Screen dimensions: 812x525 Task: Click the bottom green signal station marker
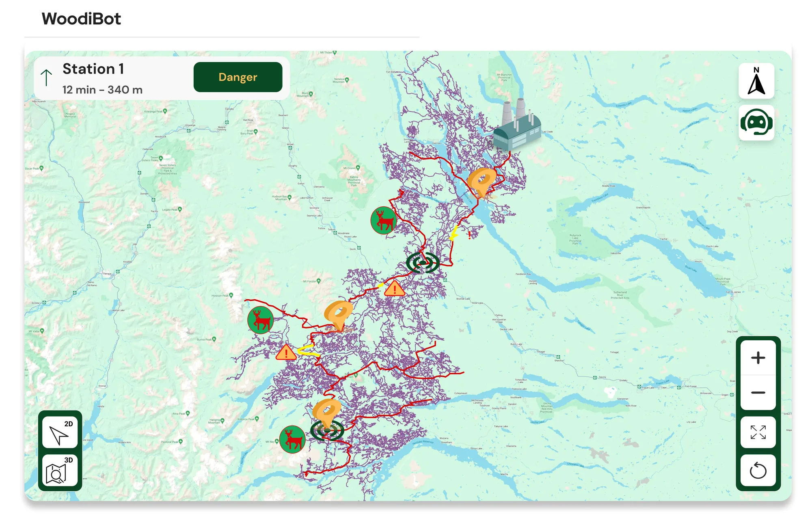tap(327, 431)
